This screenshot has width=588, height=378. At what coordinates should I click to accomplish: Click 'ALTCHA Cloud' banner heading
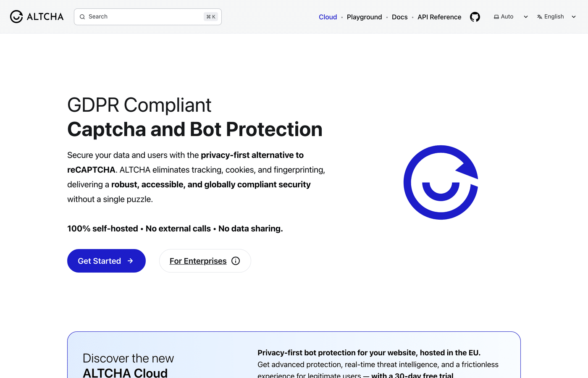point(125,373)
